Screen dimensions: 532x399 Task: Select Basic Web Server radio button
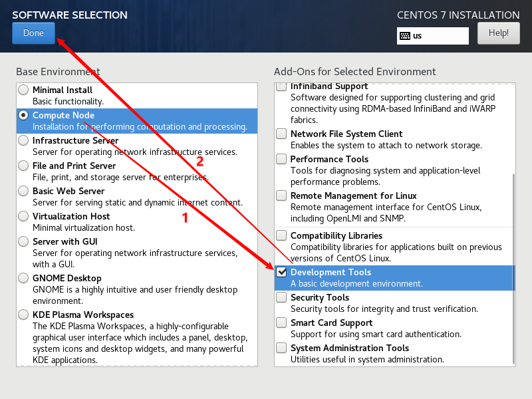tap(24, 191)
